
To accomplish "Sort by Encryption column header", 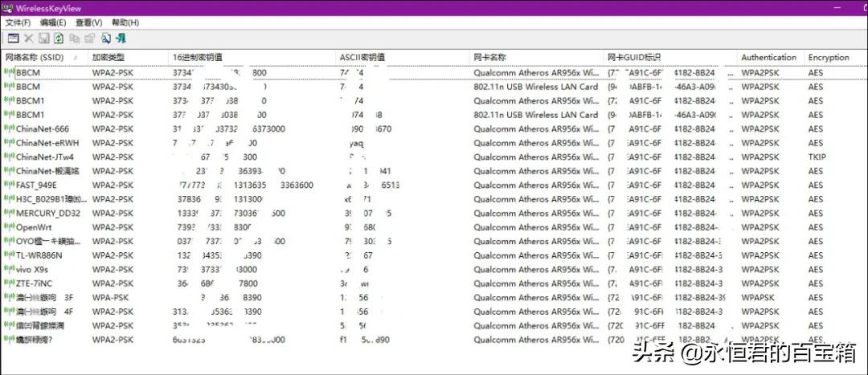I will 835,58.
